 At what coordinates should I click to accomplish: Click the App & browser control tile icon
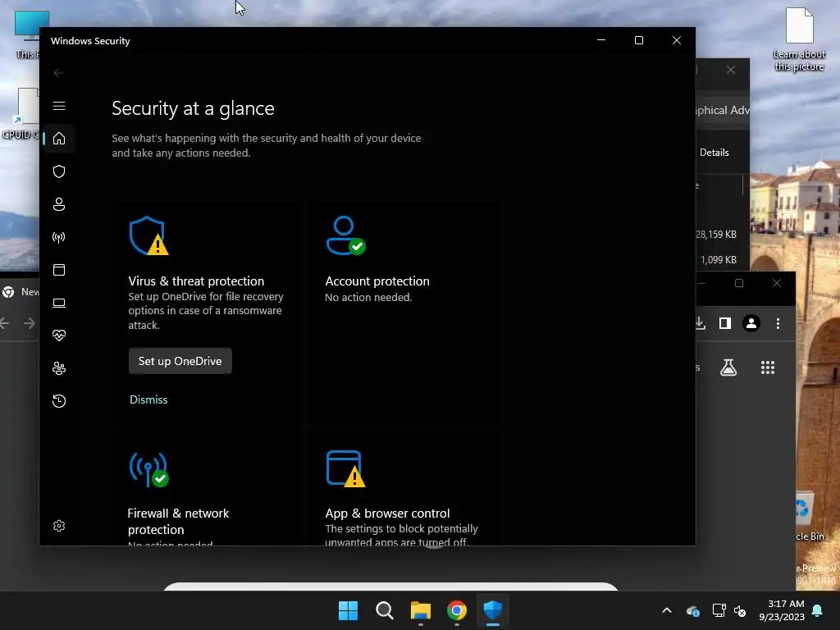[345, 468]
